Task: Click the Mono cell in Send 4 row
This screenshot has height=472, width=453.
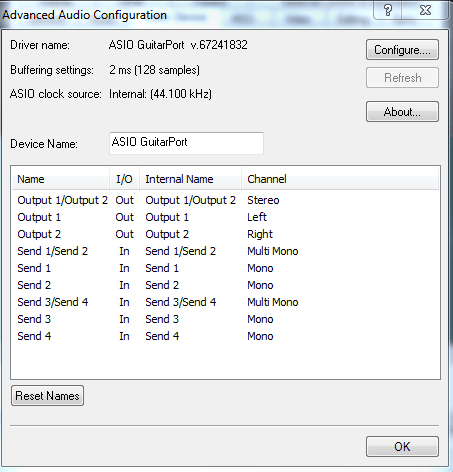Action: pos(260,336)
